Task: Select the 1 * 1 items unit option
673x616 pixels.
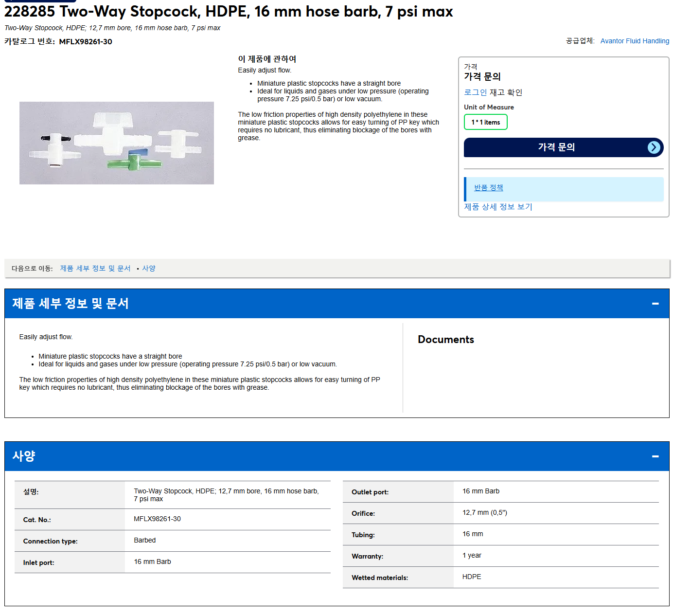Action: (x=485, y=122)
